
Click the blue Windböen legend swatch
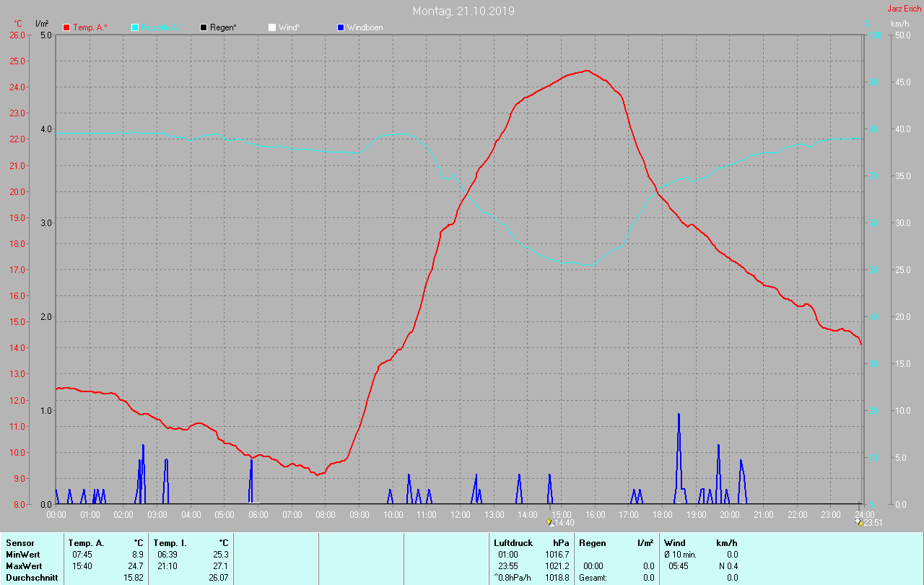pos(341,27)
